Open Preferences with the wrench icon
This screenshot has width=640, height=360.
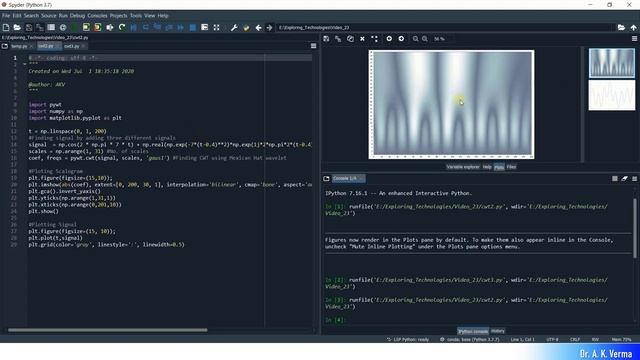click(x=234, y=27)
